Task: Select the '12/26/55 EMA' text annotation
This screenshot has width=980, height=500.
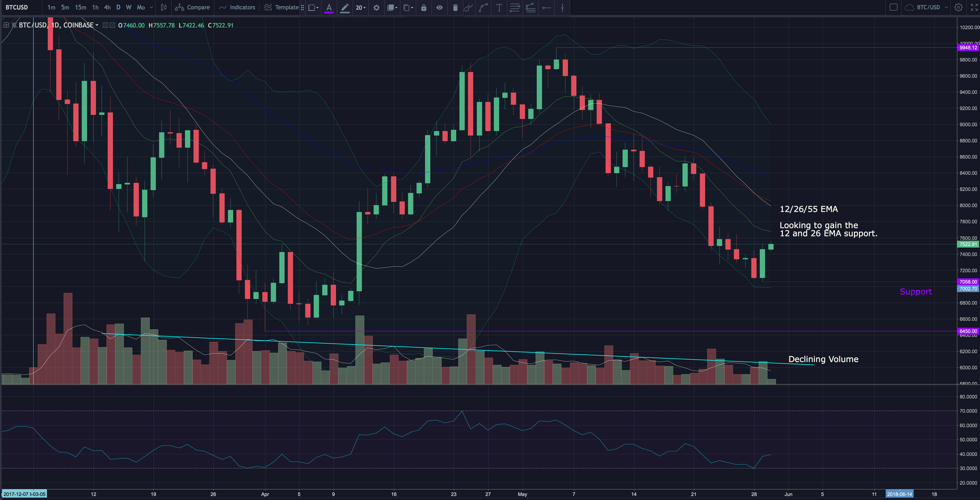Action: click(x=809, y=209)
